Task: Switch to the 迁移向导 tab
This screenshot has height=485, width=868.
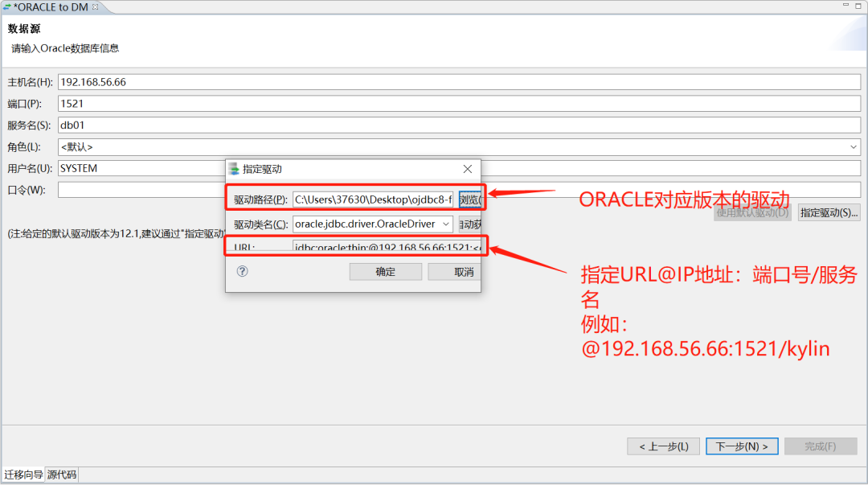Action: pyautogui.click(x=23, y=475)
